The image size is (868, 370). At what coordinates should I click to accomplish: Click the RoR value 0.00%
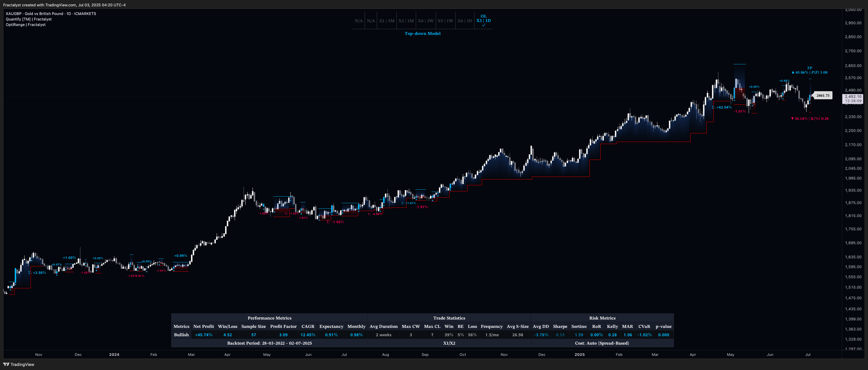pos(596,335)
